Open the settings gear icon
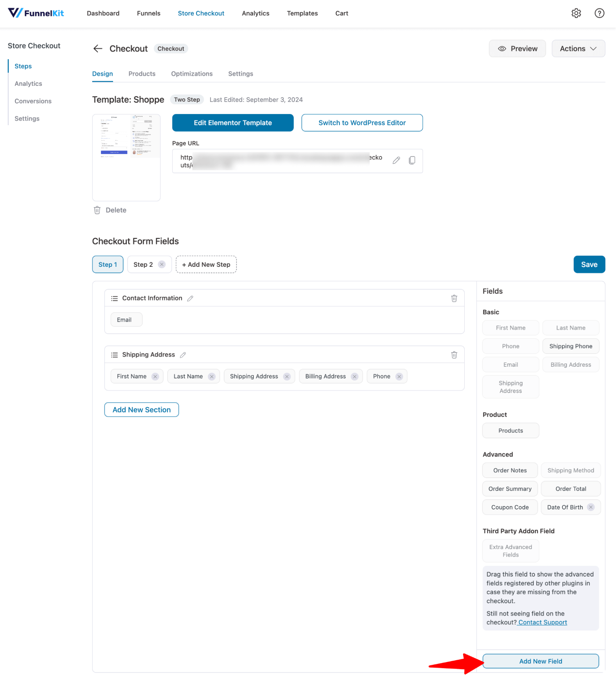Screen dimensions: 616x689 [576, 13]
